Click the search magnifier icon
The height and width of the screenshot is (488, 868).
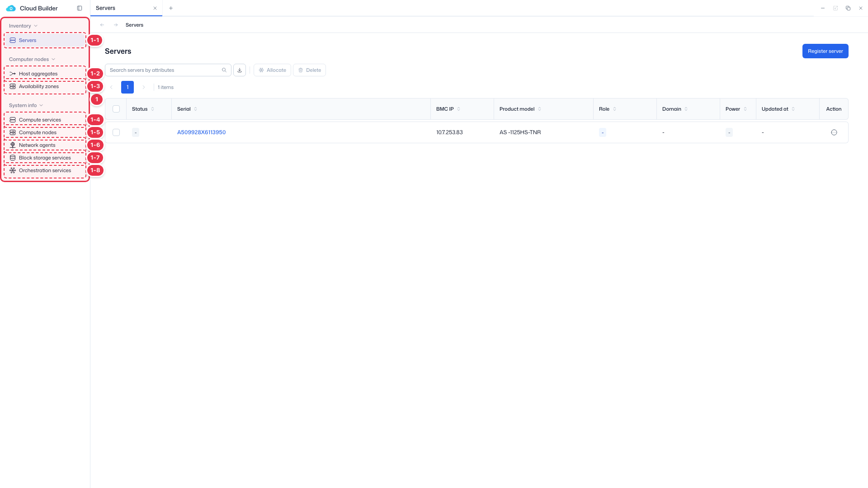click(x=224, y=70)
